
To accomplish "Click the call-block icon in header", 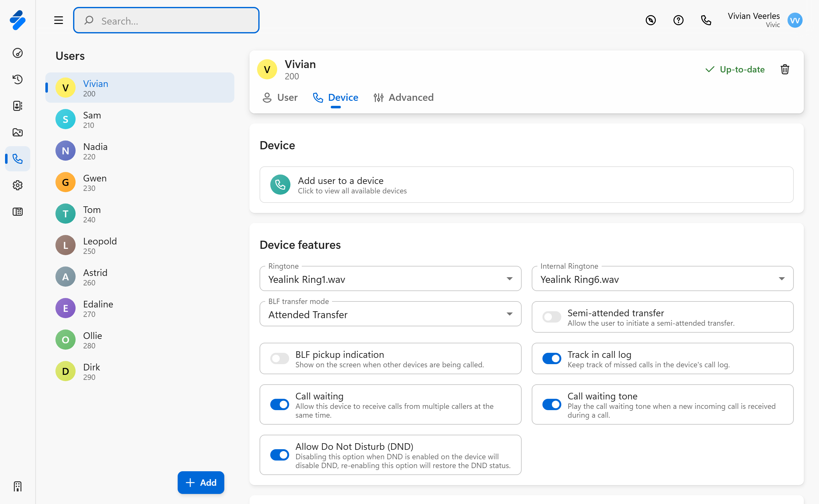I will coord(651,20).
